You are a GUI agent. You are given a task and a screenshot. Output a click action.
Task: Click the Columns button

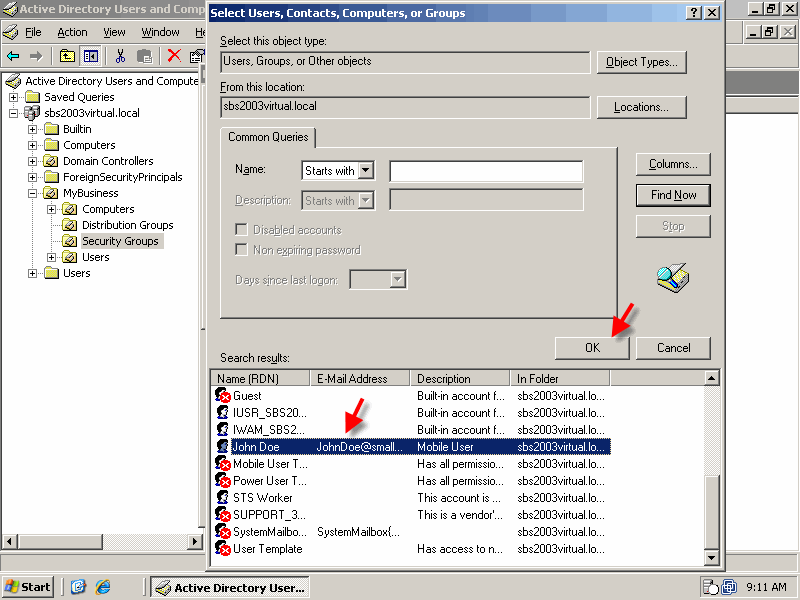(673, 164)
